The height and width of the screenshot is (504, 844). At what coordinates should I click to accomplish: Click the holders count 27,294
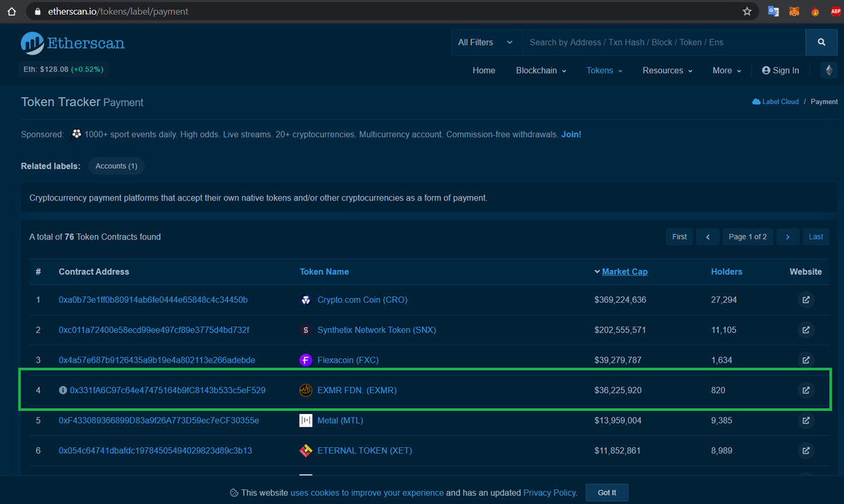[724, 300]
